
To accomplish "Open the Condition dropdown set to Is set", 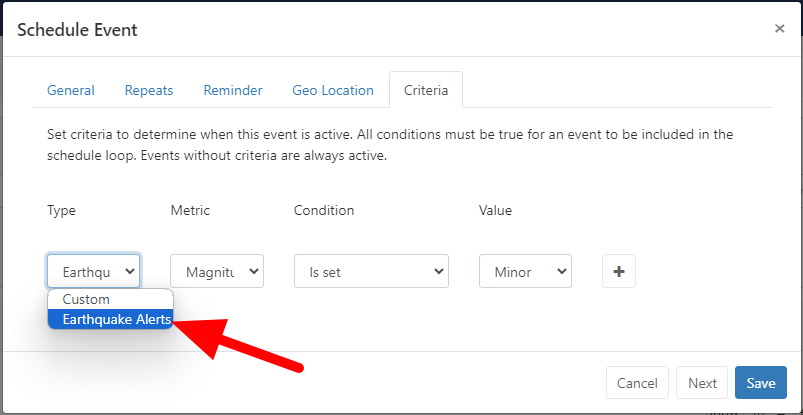I will point(371,271).
